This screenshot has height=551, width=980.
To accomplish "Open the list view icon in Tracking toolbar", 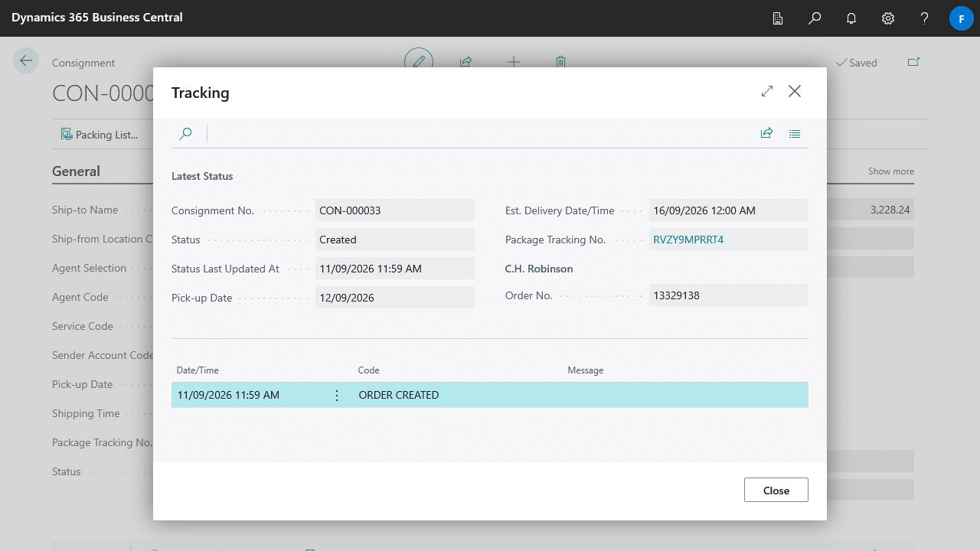I will [795, 133].
